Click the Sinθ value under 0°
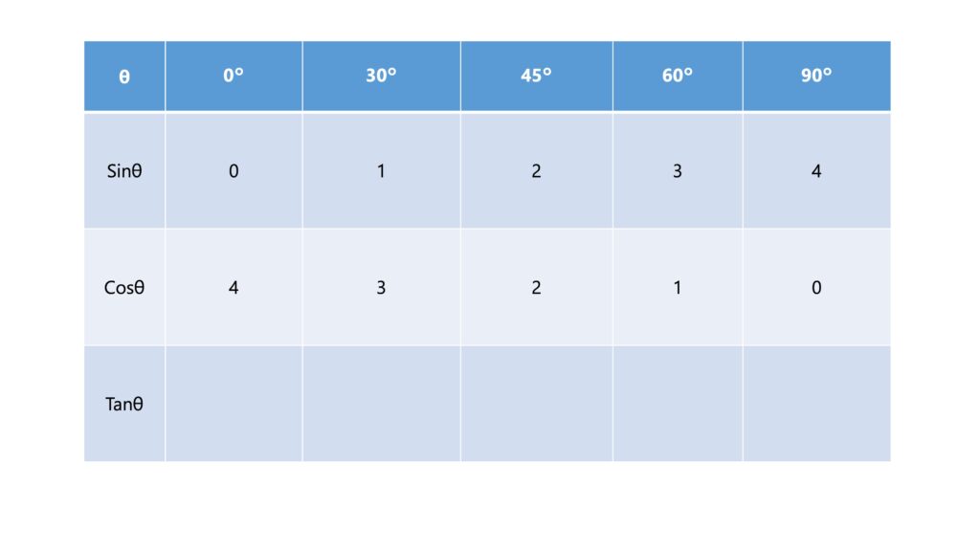Image resolution: width=980 pixels, height=551 pixels. pyautogui.click(x=234, y=171)
